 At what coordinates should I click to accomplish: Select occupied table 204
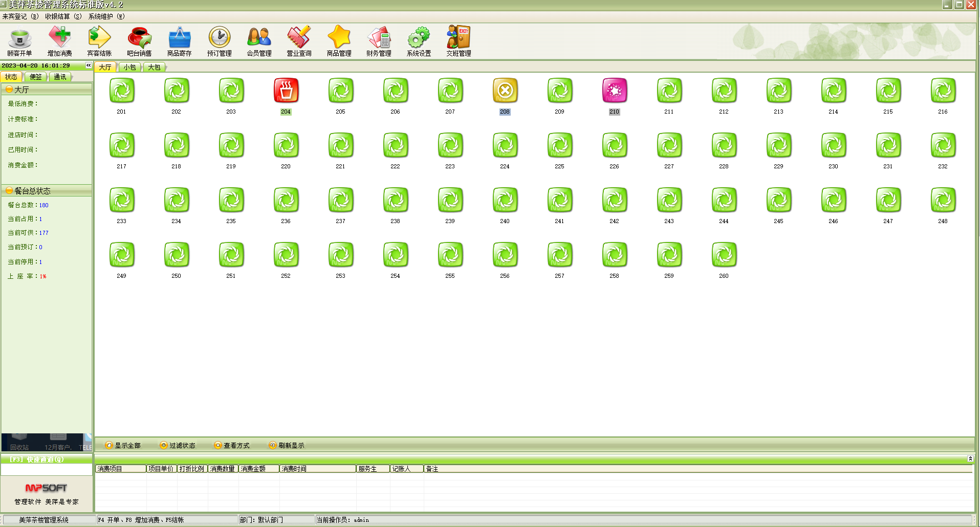click(x=286, y=91)
